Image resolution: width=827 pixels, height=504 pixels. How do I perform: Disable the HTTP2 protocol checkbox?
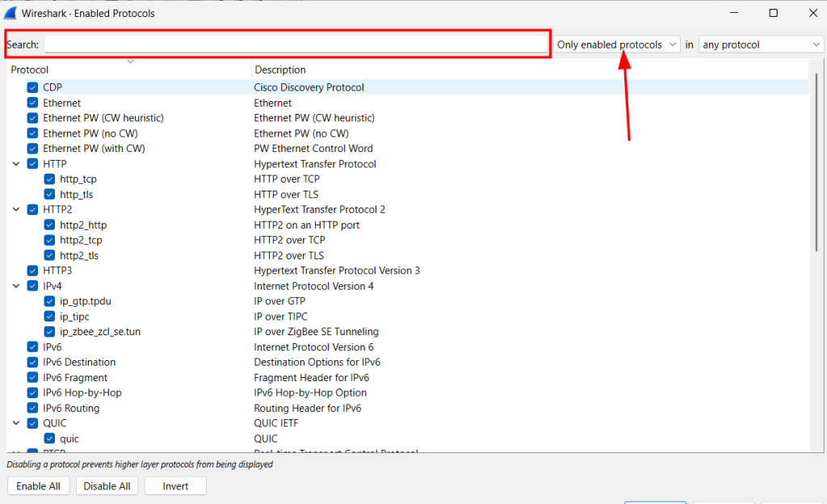coord(32,209)
